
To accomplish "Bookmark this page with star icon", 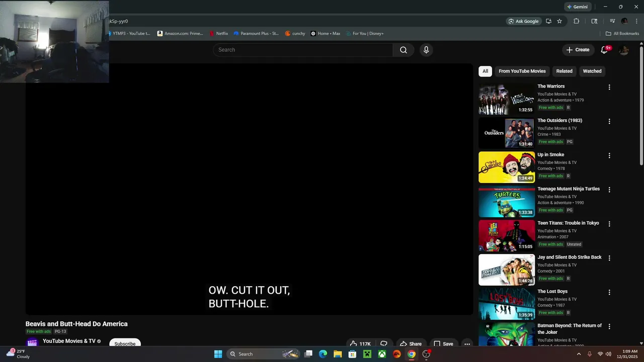I will 559,21.
